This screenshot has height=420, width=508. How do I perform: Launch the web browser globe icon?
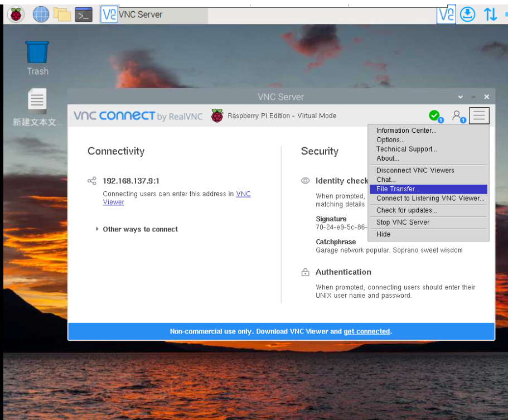[x=41, y=15]
